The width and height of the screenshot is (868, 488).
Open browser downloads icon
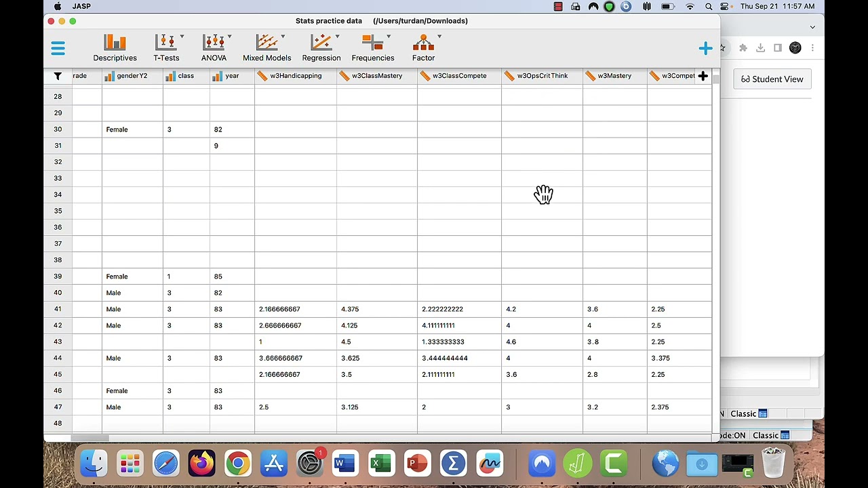click(x=760, y=47)
